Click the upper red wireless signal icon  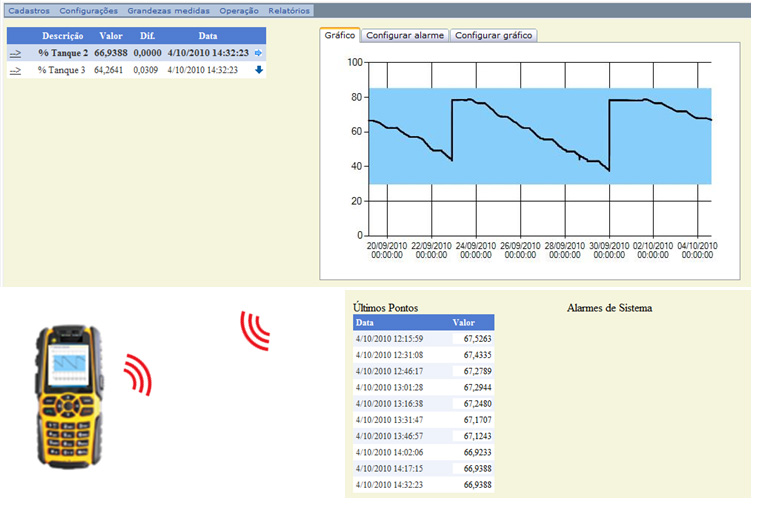255,331
